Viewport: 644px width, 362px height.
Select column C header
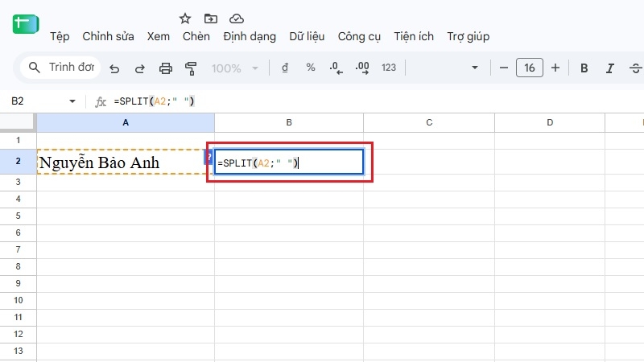pos(429,122)
